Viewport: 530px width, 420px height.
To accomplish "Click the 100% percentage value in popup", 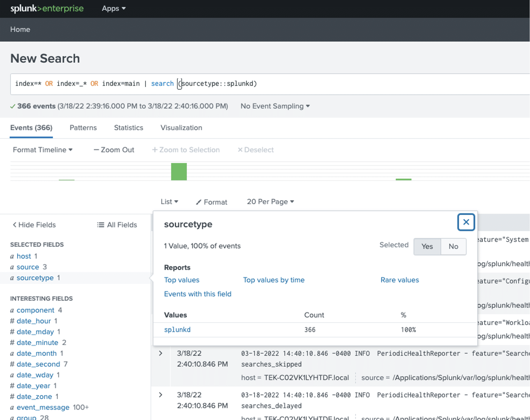I will pyautogui.click(x=408, y=330).
